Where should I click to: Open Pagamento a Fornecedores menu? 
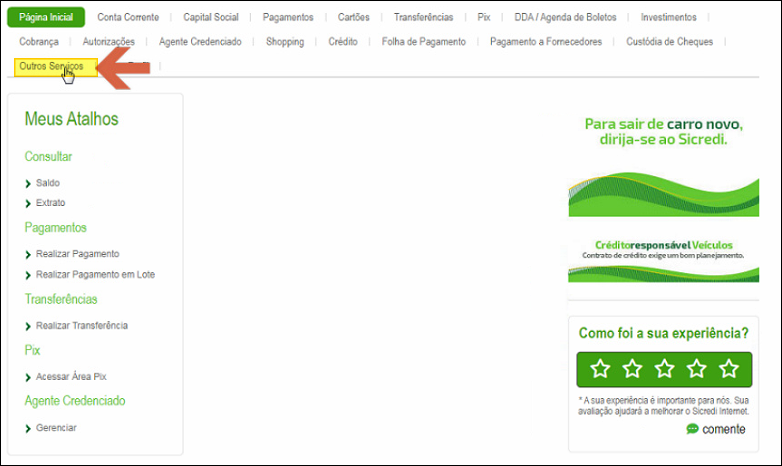pyautogui.click(x=546, y=41)
